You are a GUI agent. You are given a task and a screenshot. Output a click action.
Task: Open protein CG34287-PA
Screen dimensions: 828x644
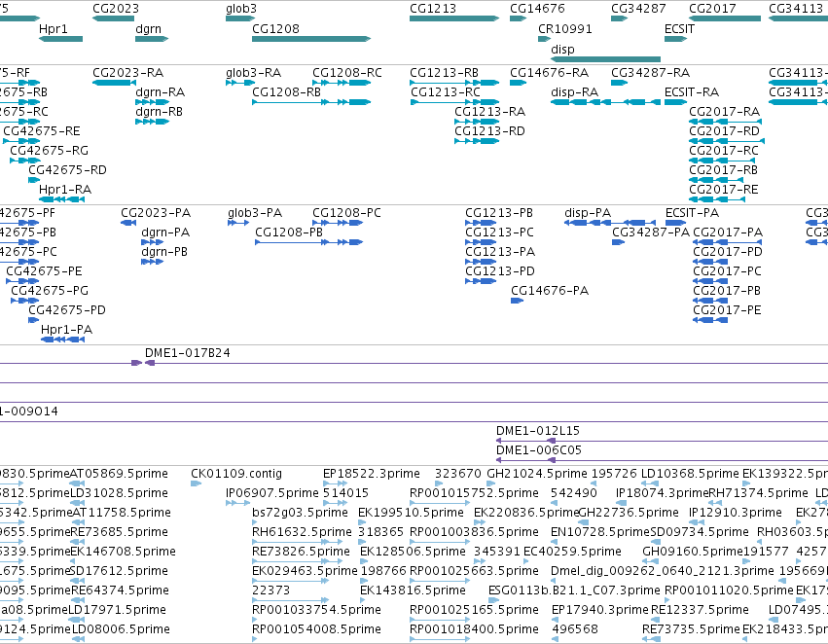(651, 233)
